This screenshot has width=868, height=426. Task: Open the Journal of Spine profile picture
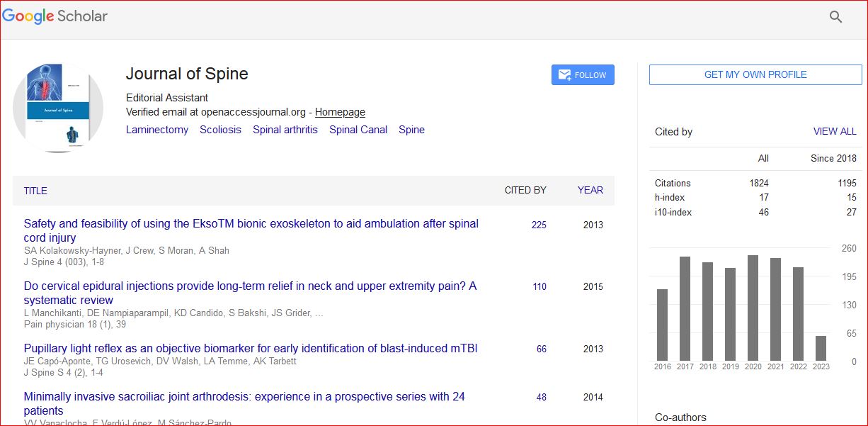click(x=58, y=108)
